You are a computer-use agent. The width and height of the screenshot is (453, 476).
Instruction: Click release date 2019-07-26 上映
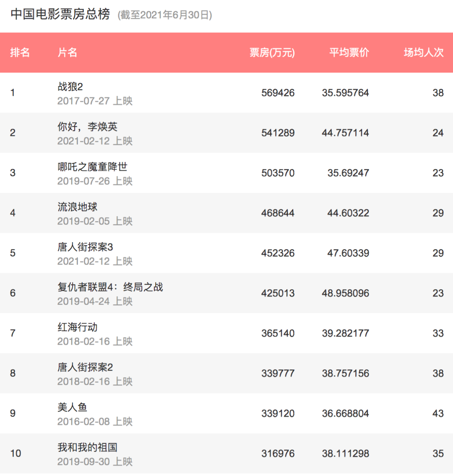click(95, 181)
